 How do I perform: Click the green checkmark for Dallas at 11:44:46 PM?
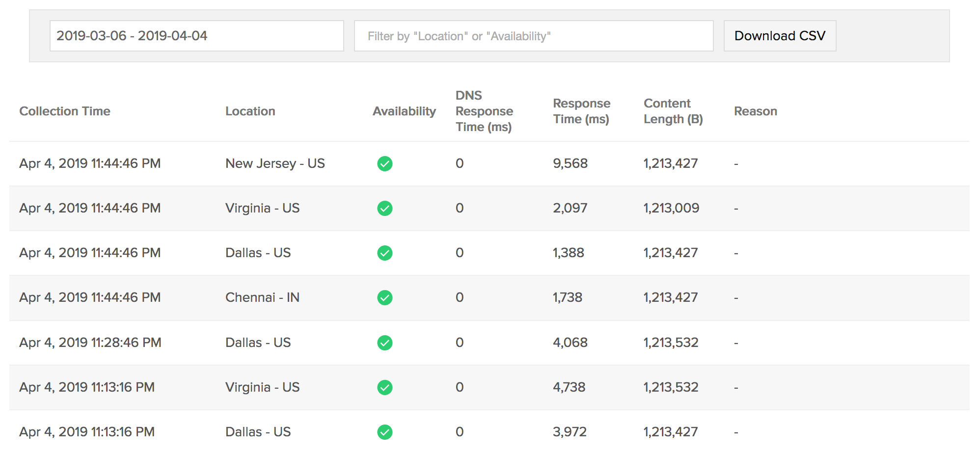(x=384, y=253)
